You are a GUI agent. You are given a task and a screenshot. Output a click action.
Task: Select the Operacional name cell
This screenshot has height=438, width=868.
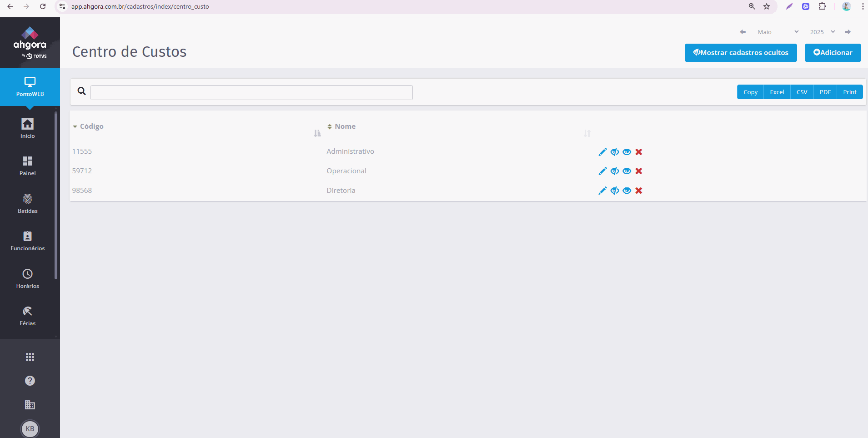[346, 171]
